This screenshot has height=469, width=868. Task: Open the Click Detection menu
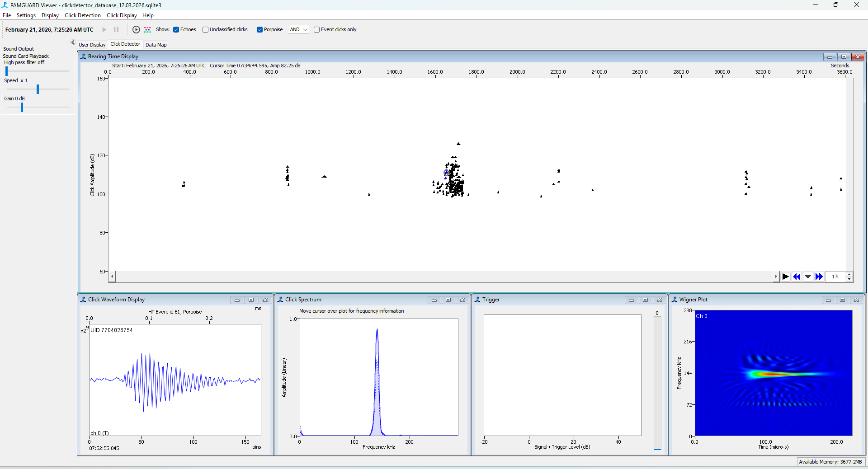coord(83,15)
